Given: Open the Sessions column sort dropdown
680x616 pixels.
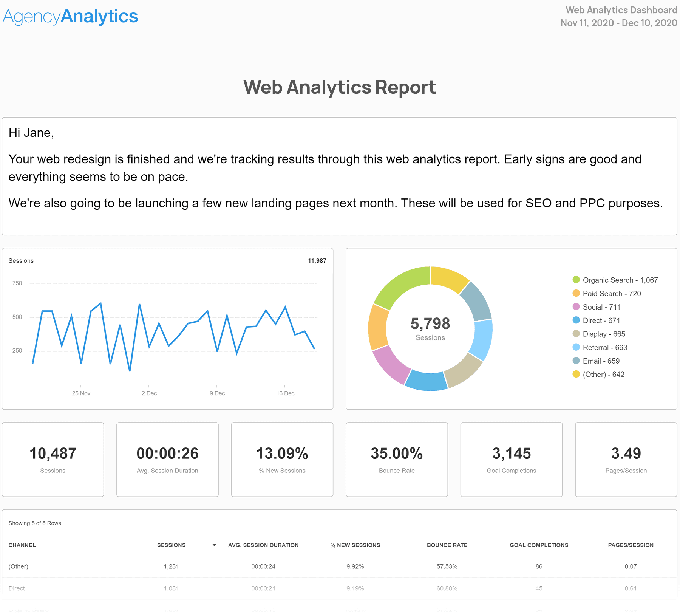Looking at the screenshot, I should tap(214, 545).
